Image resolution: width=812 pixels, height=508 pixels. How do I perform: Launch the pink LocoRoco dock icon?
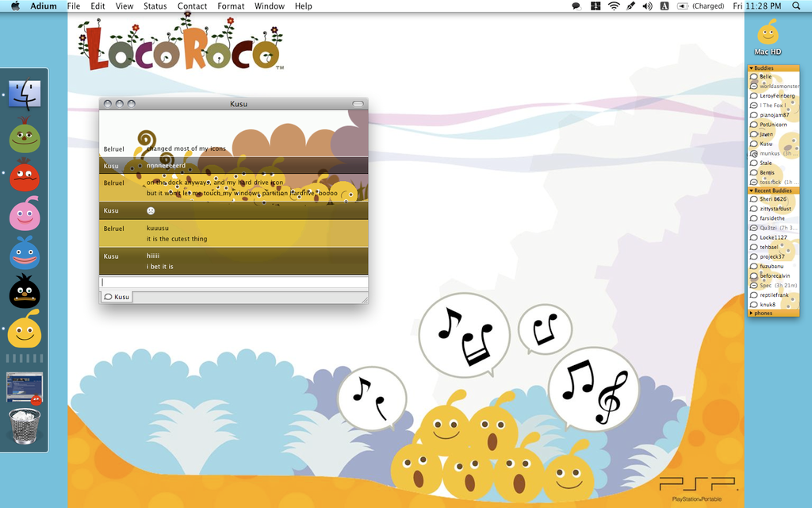pos(25,214)
